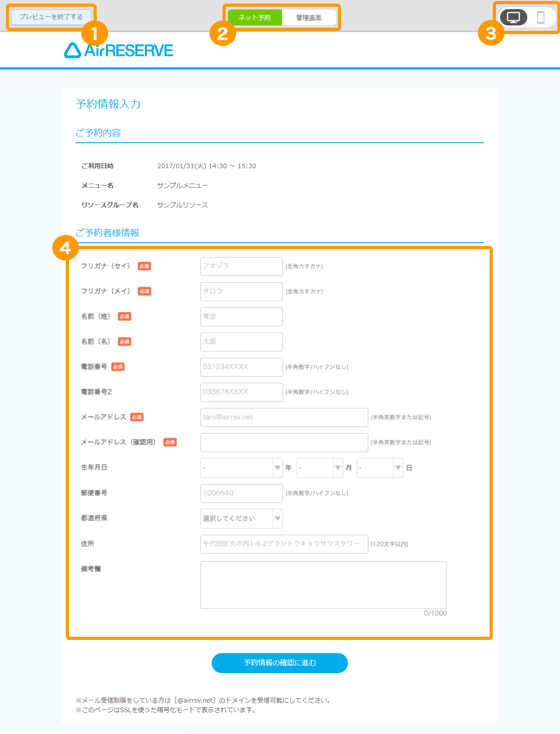Click the 住所 address input field
This screenshot has height=734, width=560.
coord(284,544)
